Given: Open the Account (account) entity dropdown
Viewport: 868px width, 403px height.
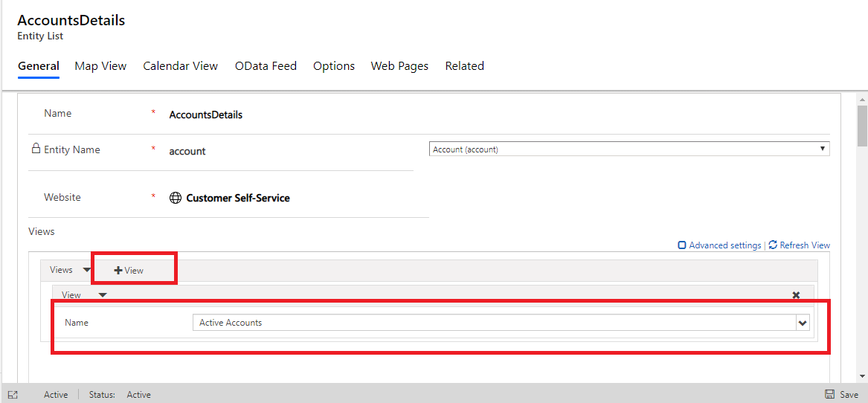Looking at the screenshot, I should pos(629,149).
